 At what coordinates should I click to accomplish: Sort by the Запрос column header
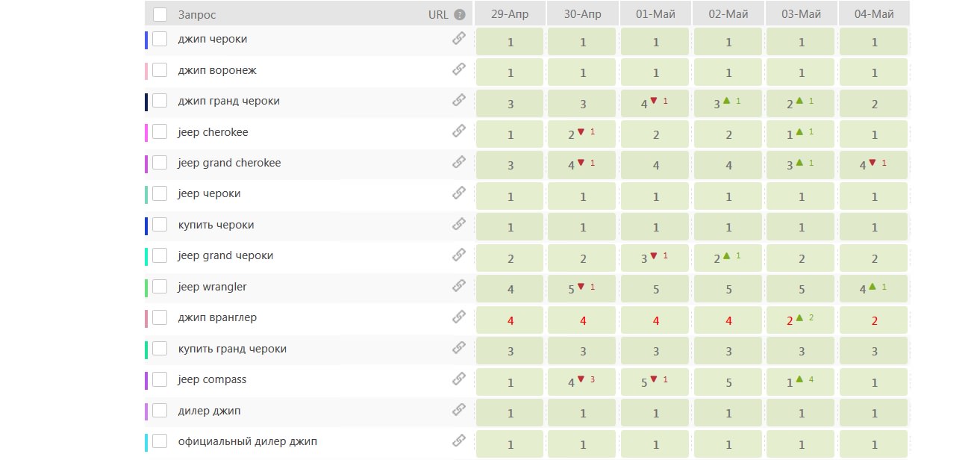197,15
